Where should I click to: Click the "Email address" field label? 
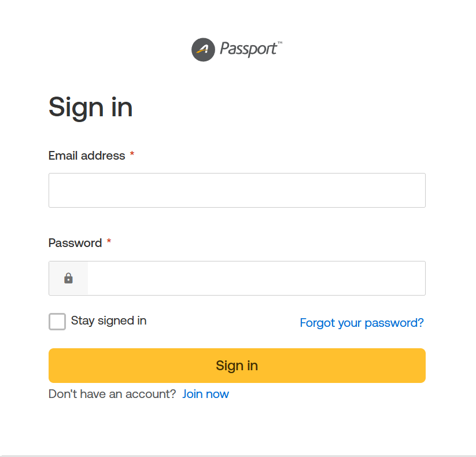[x=87, y=156]
